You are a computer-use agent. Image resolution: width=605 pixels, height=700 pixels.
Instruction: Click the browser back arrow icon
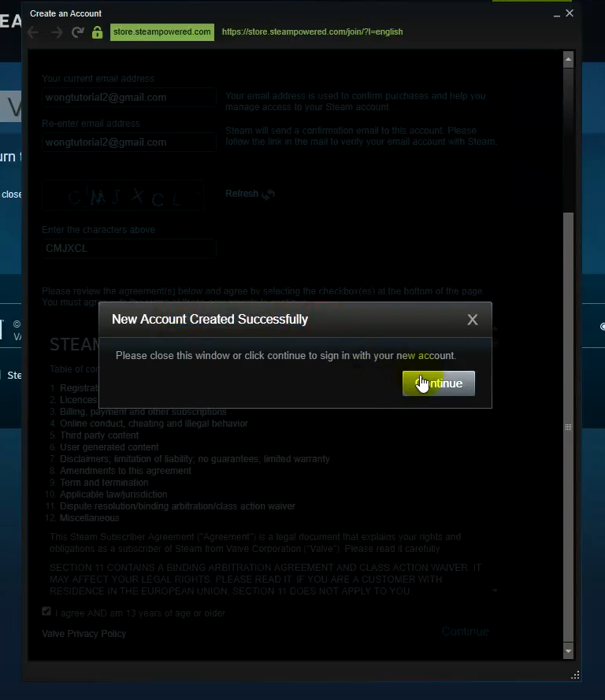point(33,32)
